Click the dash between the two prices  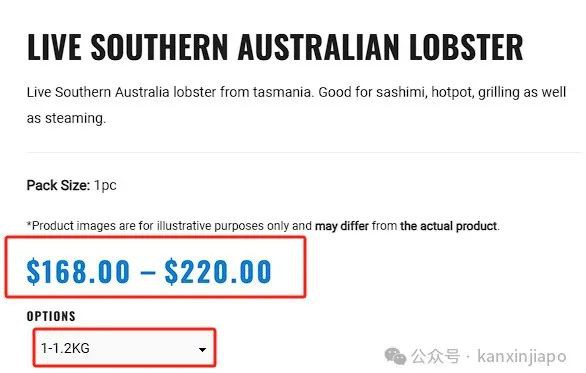(148, 272)
